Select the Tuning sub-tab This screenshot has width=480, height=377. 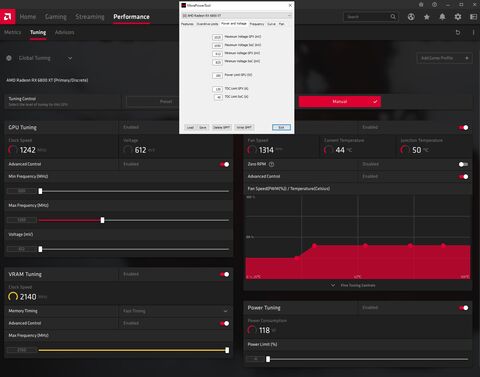tap(38, 32)
